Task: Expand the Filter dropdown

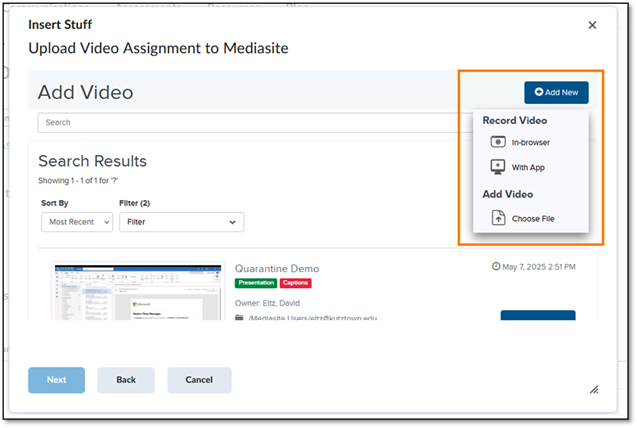Action: pos(181,222)
